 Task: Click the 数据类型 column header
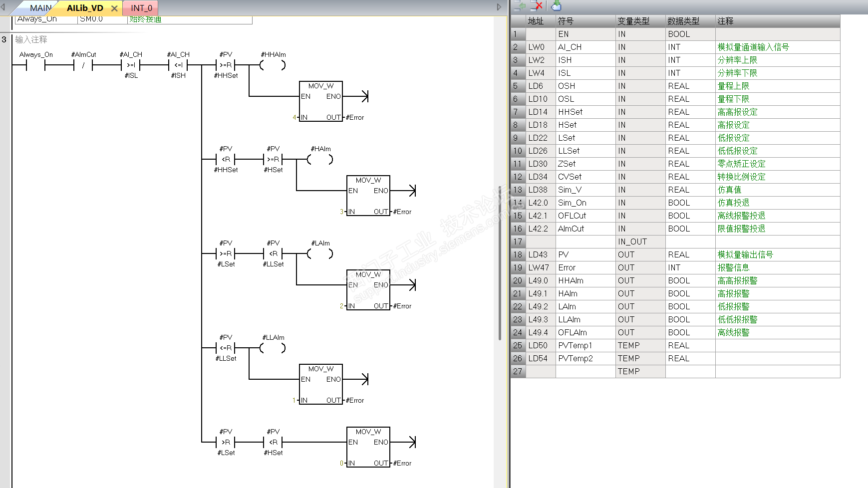(690, 21)
